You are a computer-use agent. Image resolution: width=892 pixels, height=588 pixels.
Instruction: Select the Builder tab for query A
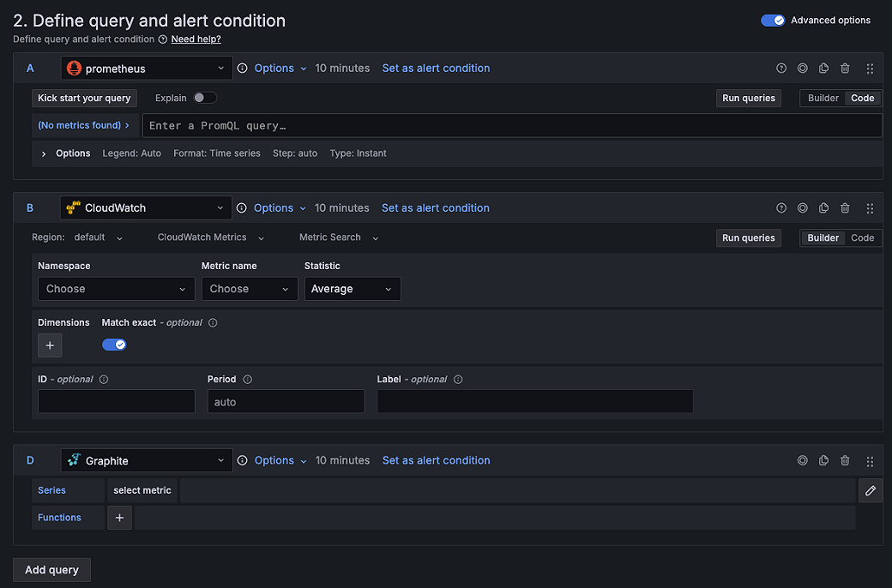pyautogui.click(x=823, y=98)
